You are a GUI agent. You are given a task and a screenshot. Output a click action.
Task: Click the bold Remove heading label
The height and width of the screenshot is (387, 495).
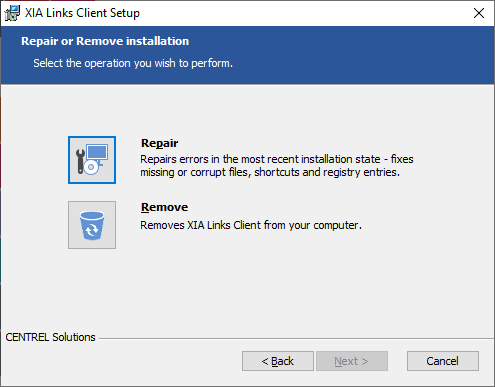click(164, 207)
